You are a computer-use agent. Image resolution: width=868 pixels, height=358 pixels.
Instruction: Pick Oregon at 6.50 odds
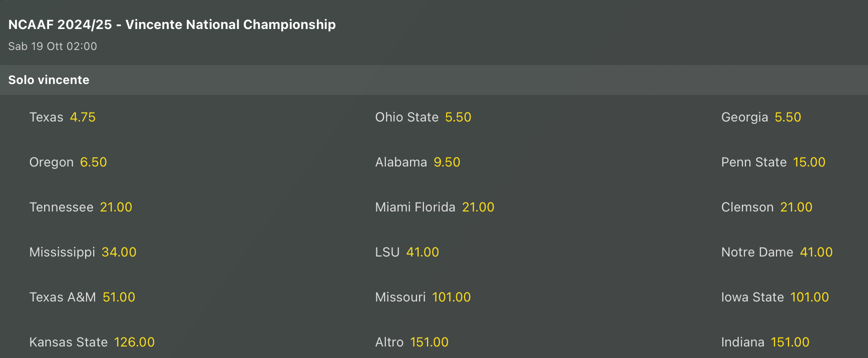coord(68,162)
